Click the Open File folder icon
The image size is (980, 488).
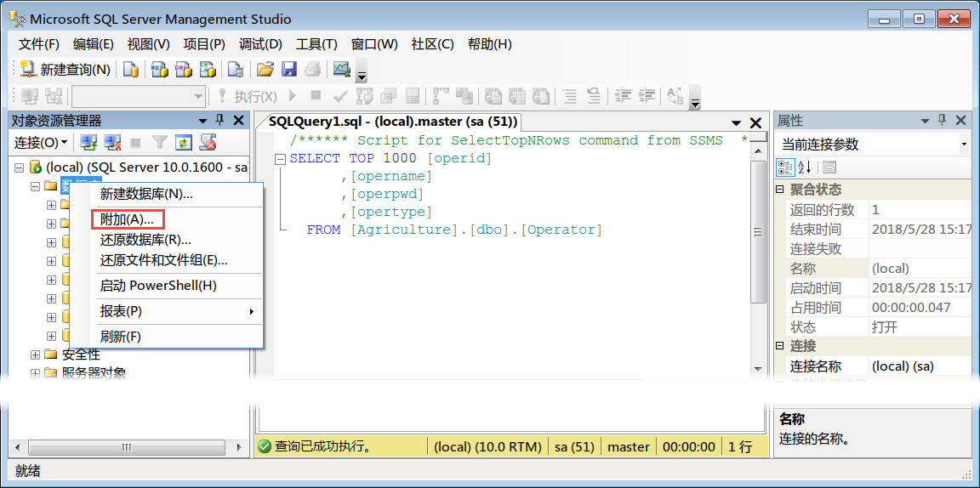(265, 70)
